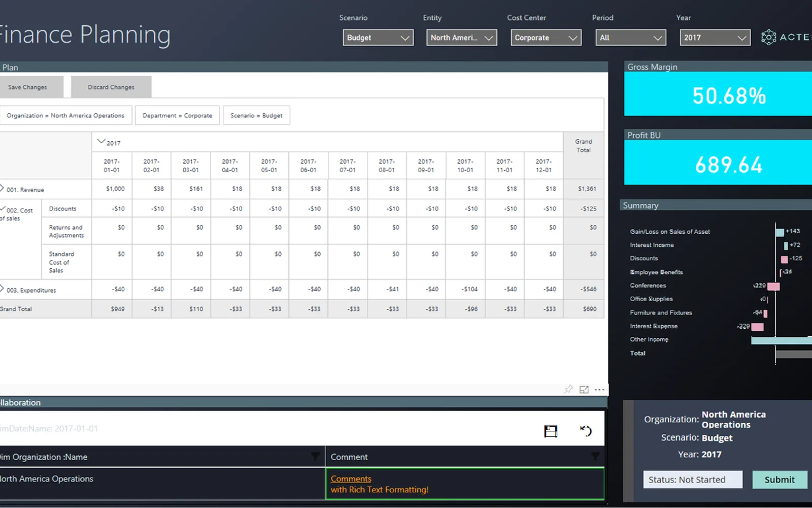Click the Dim Organization :Name column header

[44, 457]
